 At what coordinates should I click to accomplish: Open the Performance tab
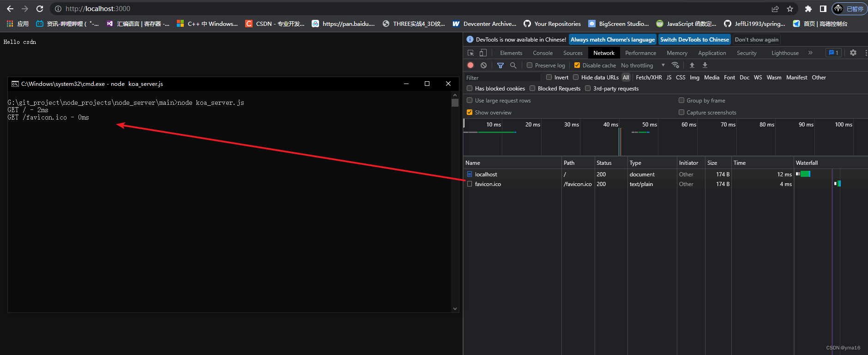(640, 53)
